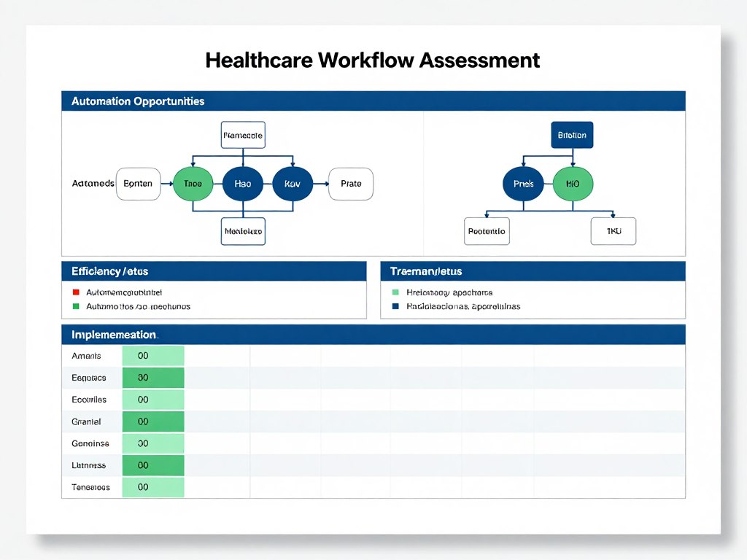Viewport: 747px width, 560px height.
Task: Select the Eequace row label
Action: click(x=88, y=378)
